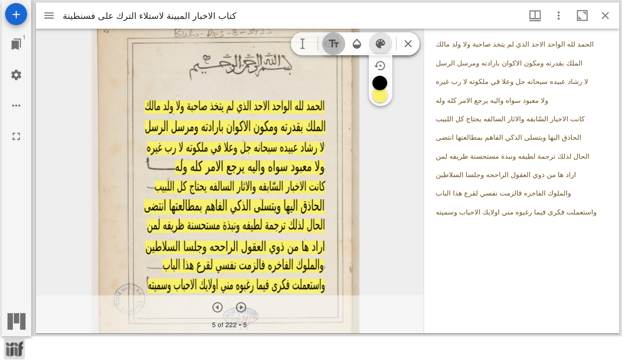Go to the next page arrow
The height and width of the screenshot is (364, 629).
point(241,307)
